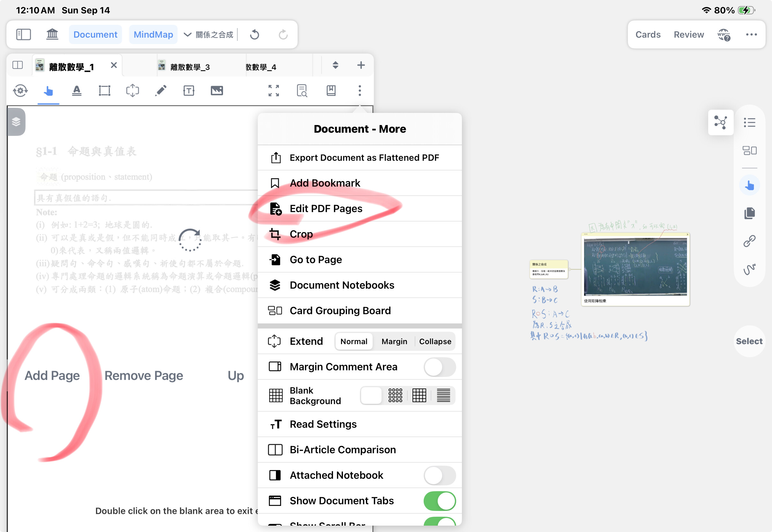Open the web help globe icon

(x=724, y=35)
